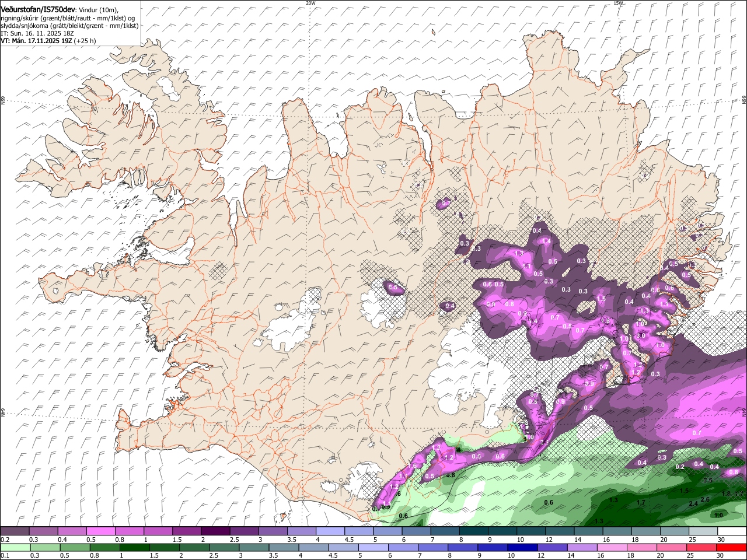Select the bright red 30 swatch in lower legend row
The image size is (747, 560).
pos(731,547)
